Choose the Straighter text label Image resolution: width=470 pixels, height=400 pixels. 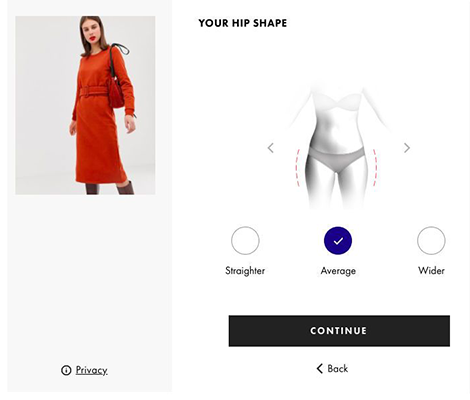click(x=245, y=271)
